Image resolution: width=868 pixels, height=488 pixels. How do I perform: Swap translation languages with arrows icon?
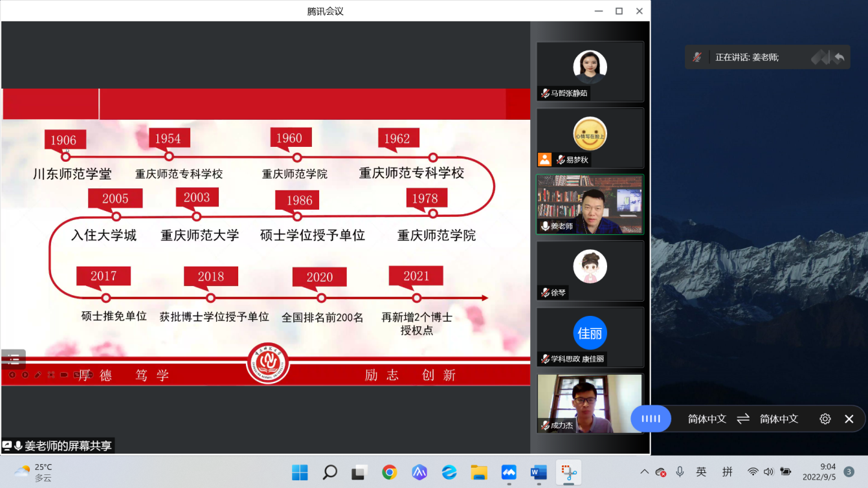pos(743,419)
